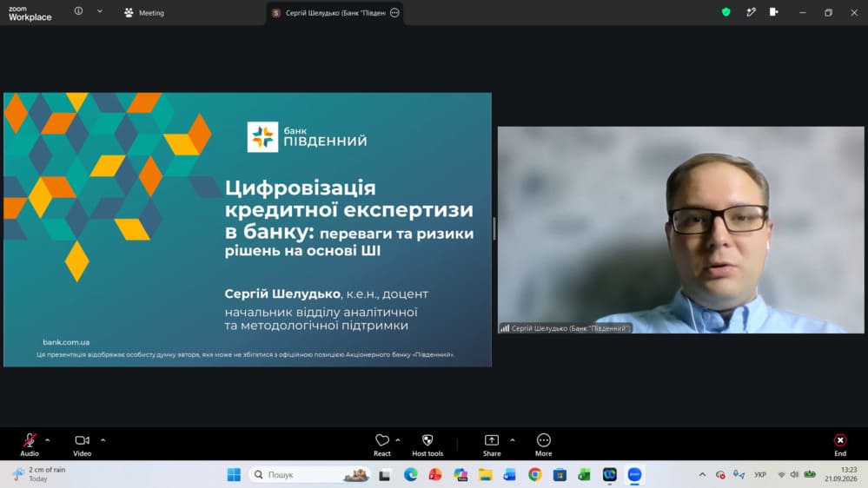Viewport: 868px width, 488px height.
Task: Select Сергій Шелудько's video tile
Action: (x=680, y=229)
